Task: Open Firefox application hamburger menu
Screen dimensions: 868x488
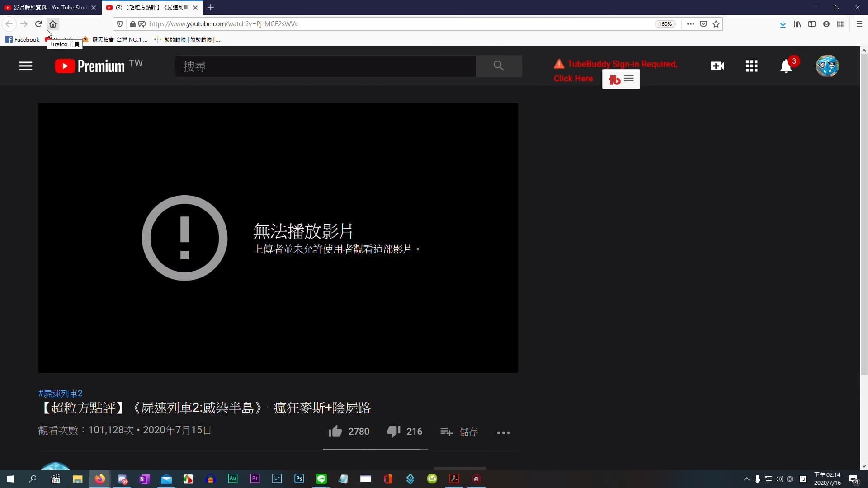Action: 859,24
